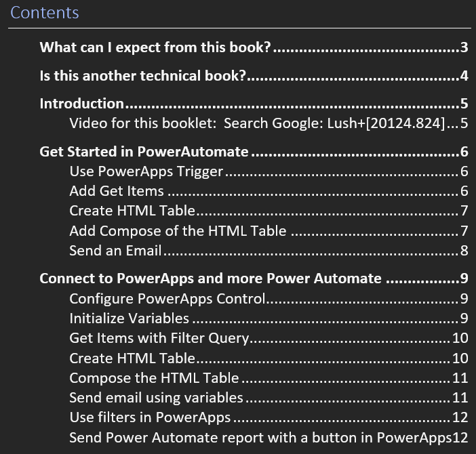Viewport: 476px width, 454px height.
Task: Open 'Send email using variables' section
Action: click(156, 397)
